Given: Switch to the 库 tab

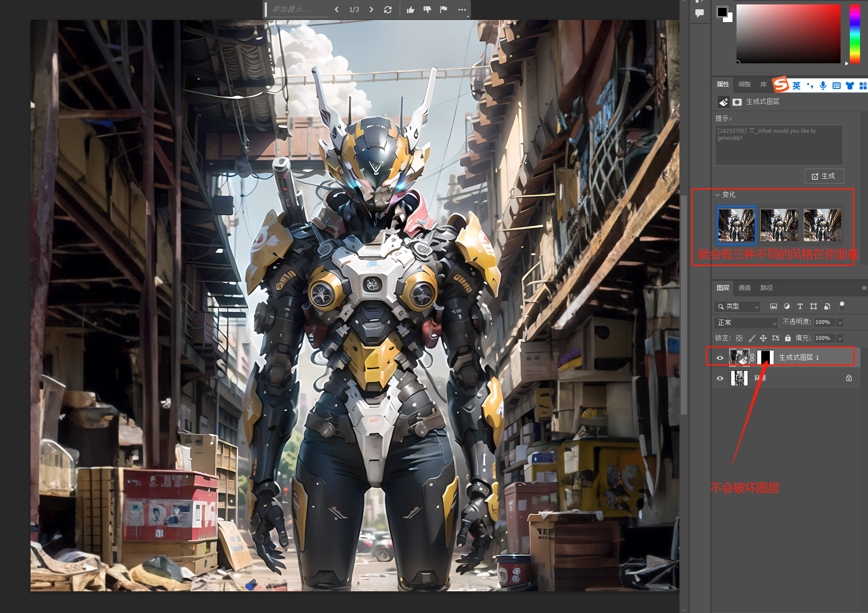Looking at the screenshot, I should (x=764, y=84).
